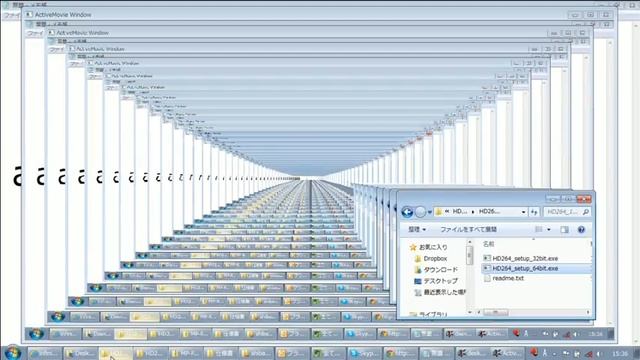Screen dimensions: 640x360
Task: Click the folder icon in Explorer's address bar
Action: point(439,212)
